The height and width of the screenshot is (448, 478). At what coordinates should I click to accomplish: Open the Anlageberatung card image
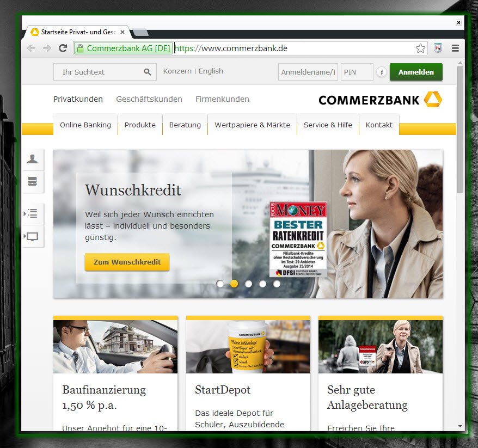click(381, 347)
